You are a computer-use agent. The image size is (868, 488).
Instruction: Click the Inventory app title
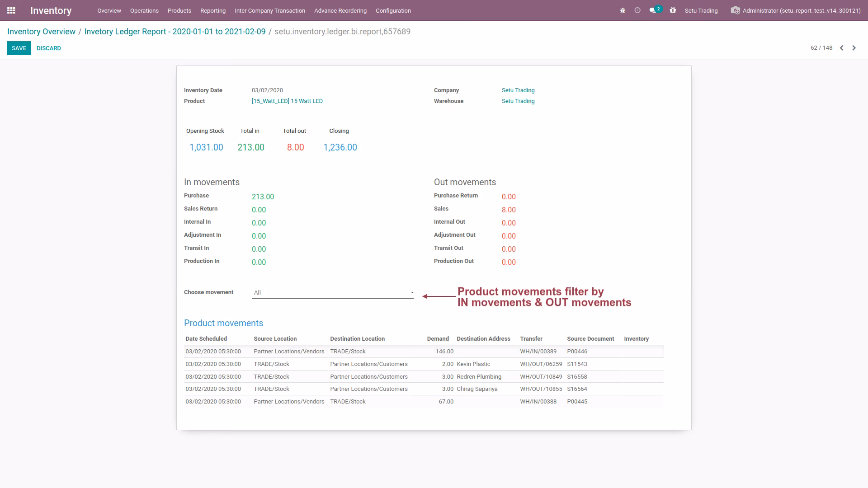point(51,10)
